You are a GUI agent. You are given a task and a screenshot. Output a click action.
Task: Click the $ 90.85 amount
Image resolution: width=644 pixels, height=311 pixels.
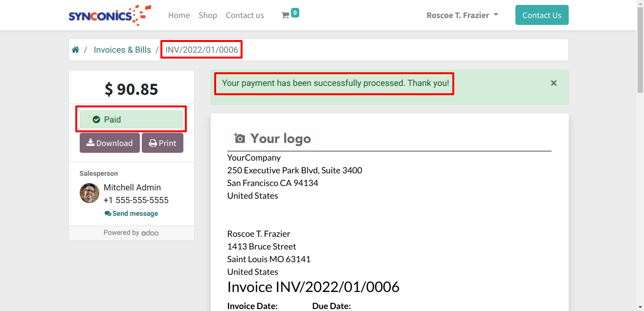[x=131, y=89]
